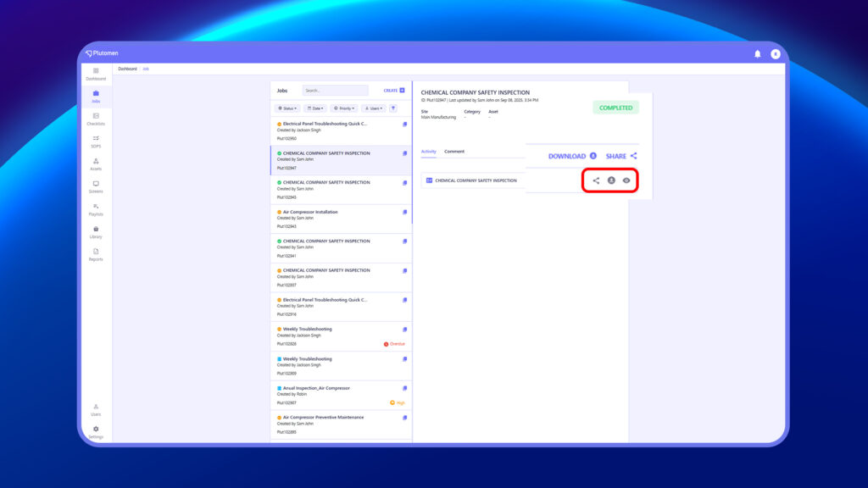Image resolution: width=868 pixels, height=488 pixels.
Task: Open CHEMICAL COMPANY SAFETY INSPECTION checklist entry in Activity
Action: click(471, 180)
